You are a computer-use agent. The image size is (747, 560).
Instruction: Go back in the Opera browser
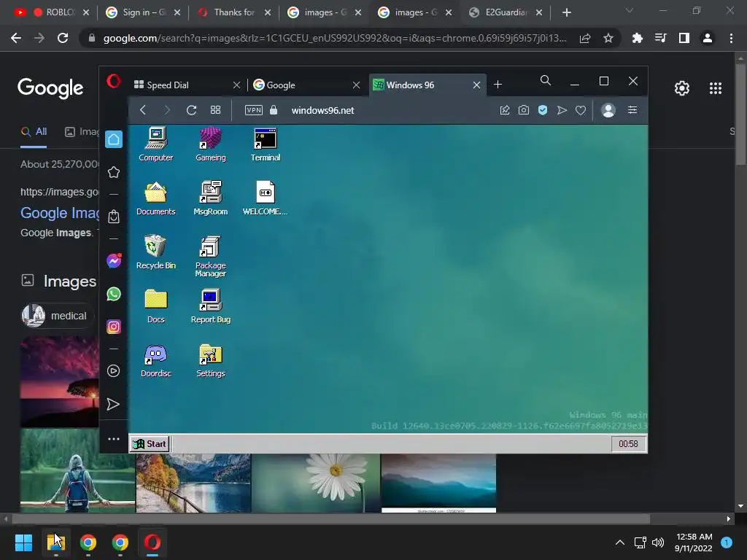(x=143, y=110)
